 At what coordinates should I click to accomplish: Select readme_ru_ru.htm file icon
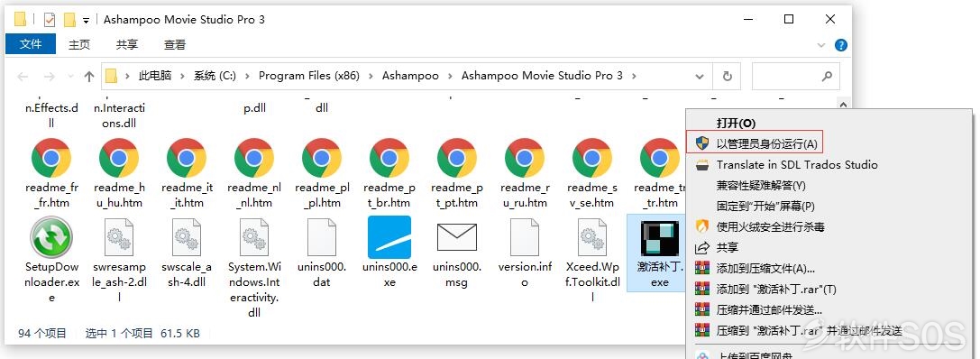click(x=524, y=158)
